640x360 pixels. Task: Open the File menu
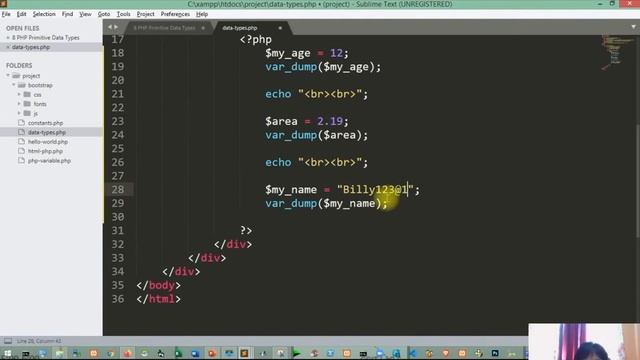6,14
